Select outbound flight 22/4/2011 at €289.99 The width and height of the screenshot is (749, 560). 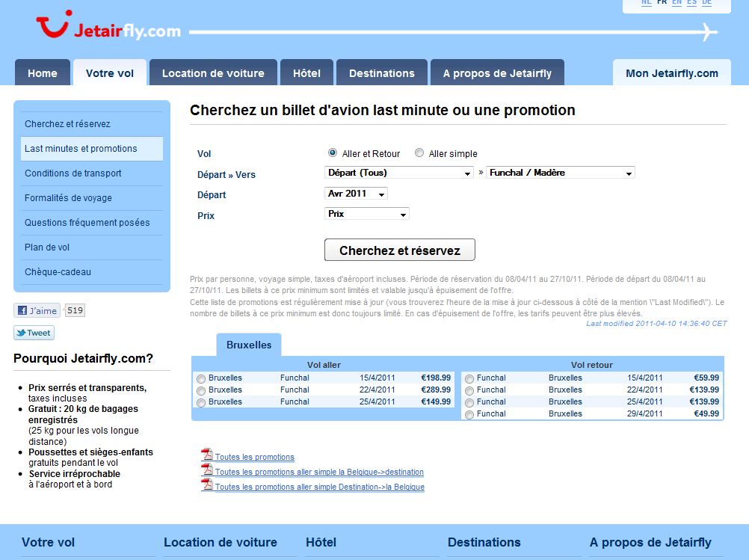[x=201, y=391]
